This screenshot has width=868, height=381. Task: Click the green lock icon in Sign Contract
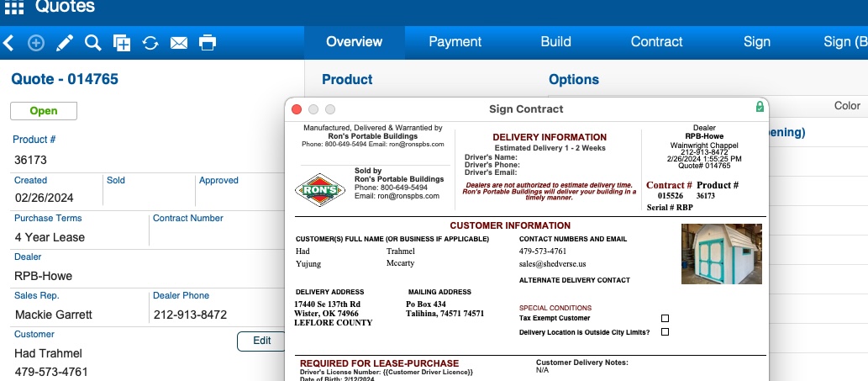click(760, 106)
